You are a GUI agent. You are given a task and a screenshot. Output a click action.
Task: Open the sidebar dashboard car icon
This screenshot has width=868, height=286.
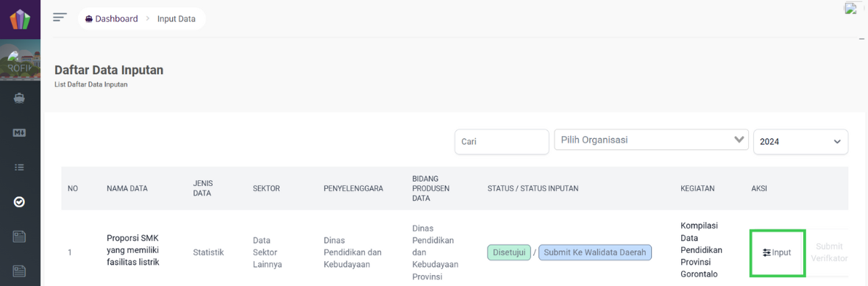click(19, 98)
